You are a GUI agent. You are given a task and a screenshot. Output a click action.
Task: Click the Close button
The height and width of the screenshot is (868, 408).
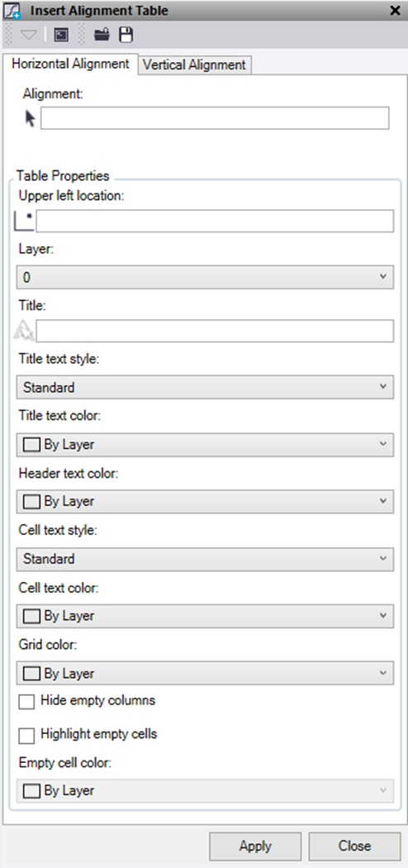pos(354,846)
